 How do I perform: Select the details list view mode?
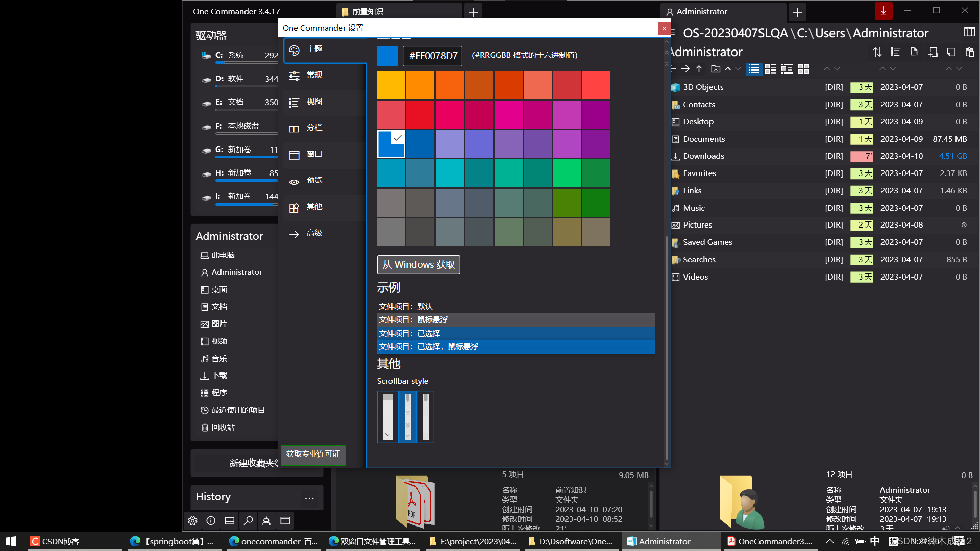tap(754, 69)
